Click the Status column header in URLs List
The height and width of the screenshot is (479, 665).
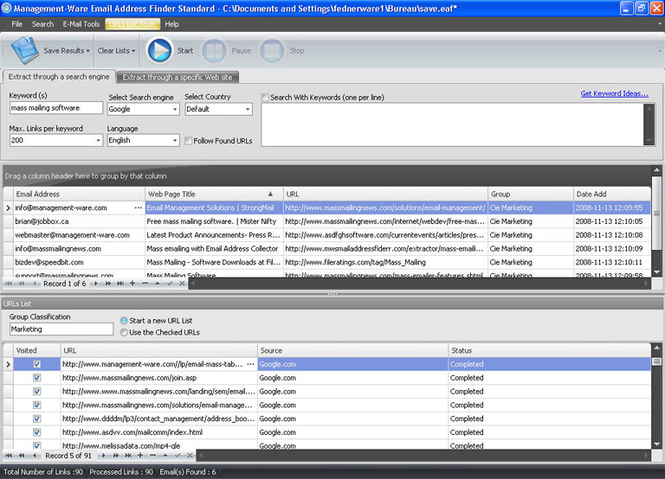[549, 350]
